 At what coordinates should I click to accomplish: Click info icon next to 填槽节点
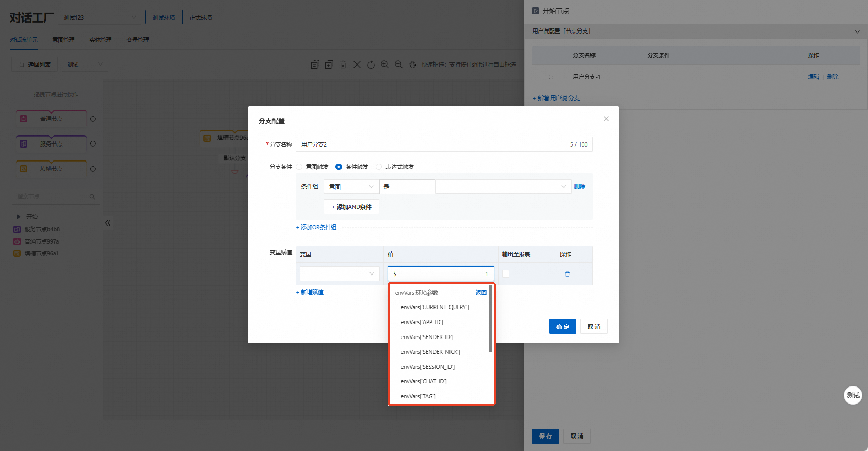pyautogui.click(x=93, y=169)
